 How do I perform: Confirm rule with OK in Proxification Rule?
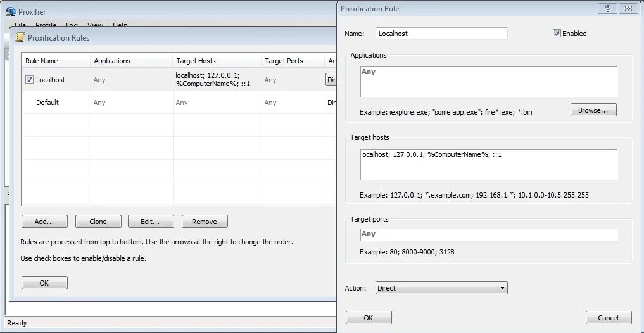369,317
